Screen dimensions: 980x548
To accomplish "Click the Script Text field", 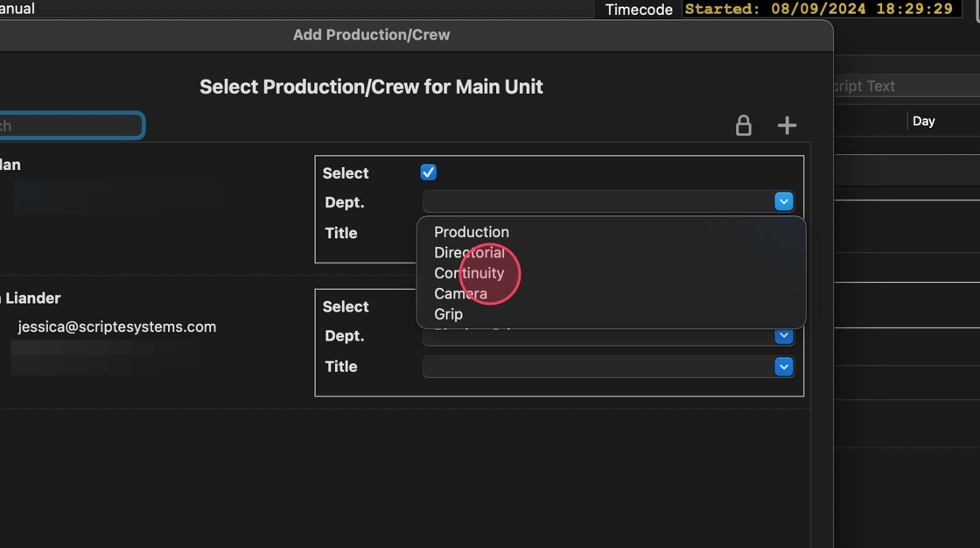I will tap(901, 86).
